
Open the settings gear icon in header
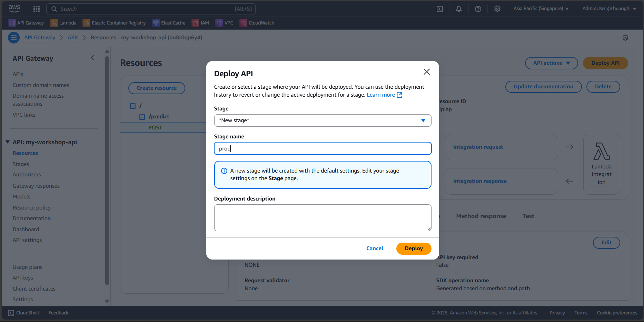(497, 9)
